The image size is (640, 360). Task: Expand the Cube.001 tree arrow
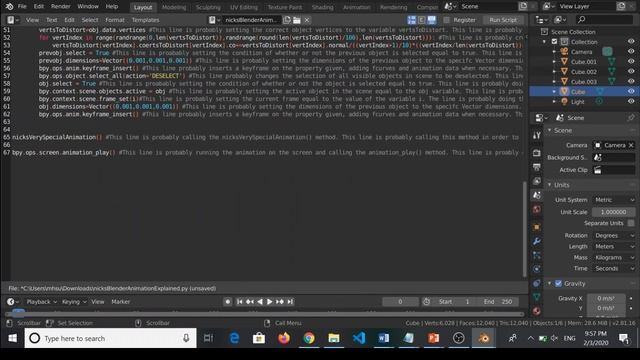[x=554, y=62]
